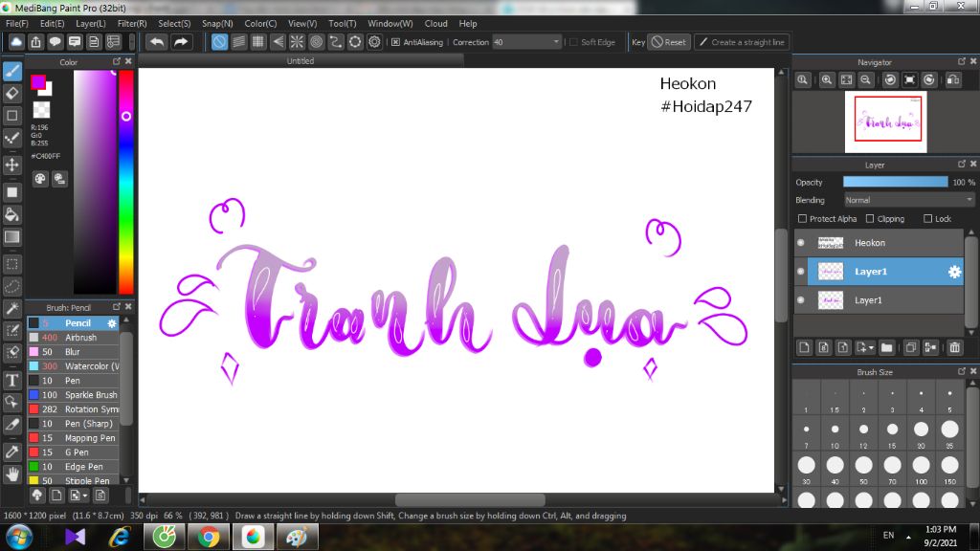Undock the Color panel
Screen dimensions: 980x551
click(x=116, y=61)
